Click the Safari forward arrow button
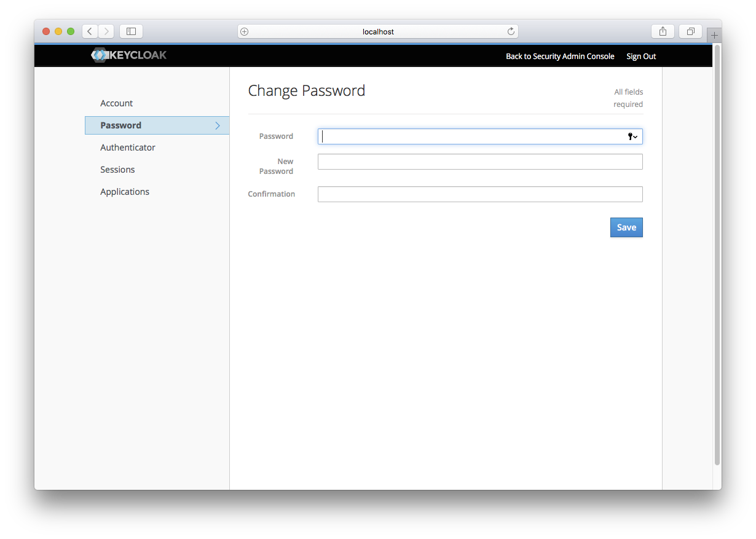The image size is (756, 539). tap(106, 31)
